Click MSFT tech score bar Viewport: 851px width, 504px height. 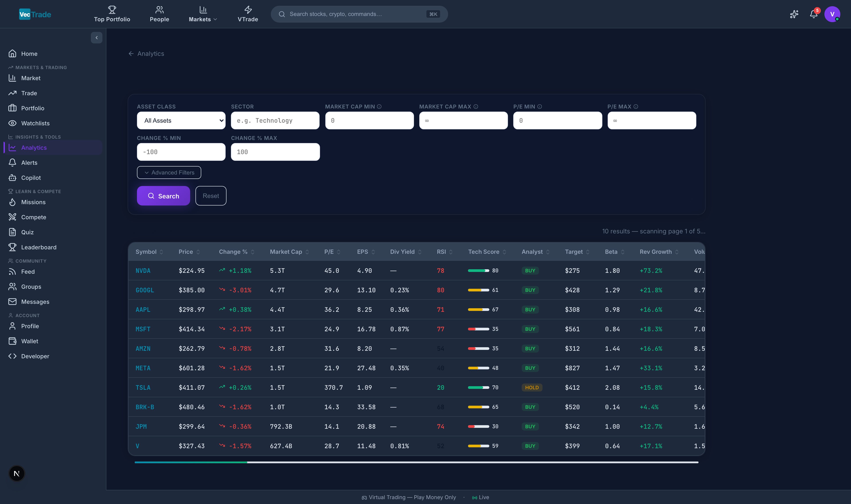coord(478,329)
